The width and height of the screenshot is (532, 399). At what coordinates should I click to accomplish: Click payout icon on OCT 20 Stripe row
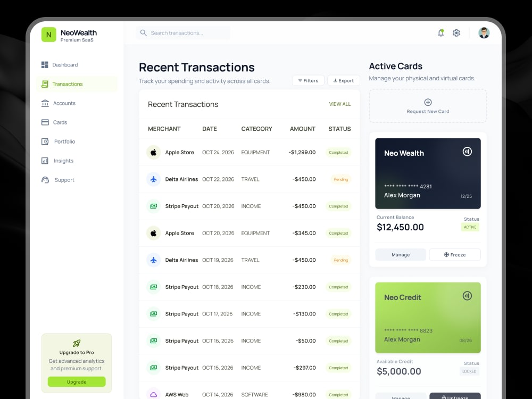tap(153, 206)
